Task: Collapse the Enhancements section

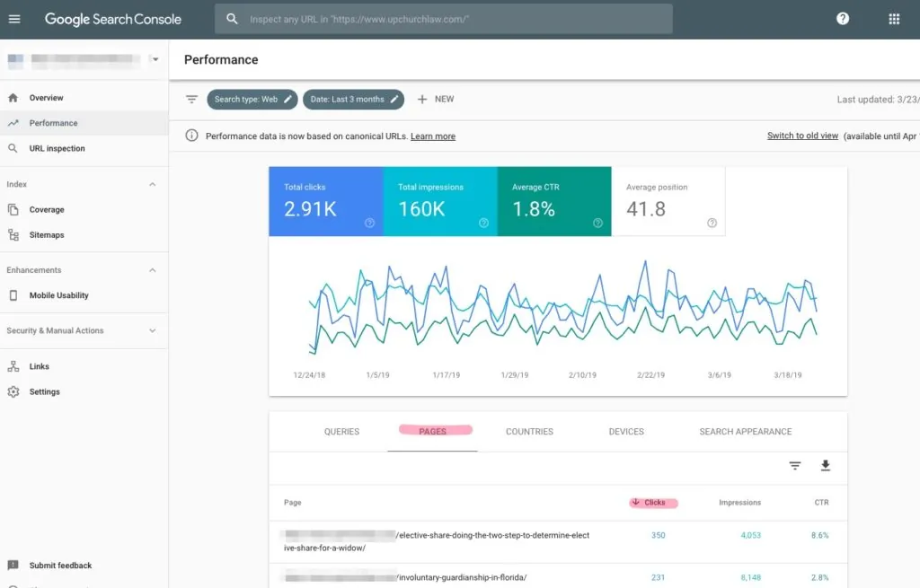Action: coord(152,269)
